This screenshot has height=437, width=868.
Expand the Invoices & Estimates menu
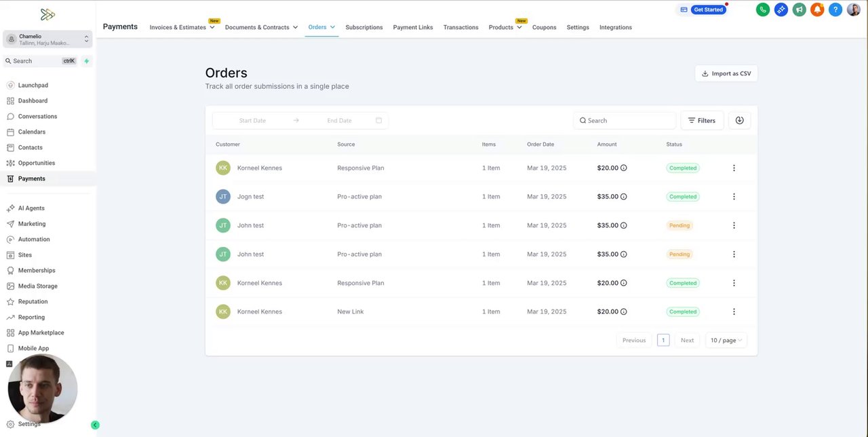point(212,28)
